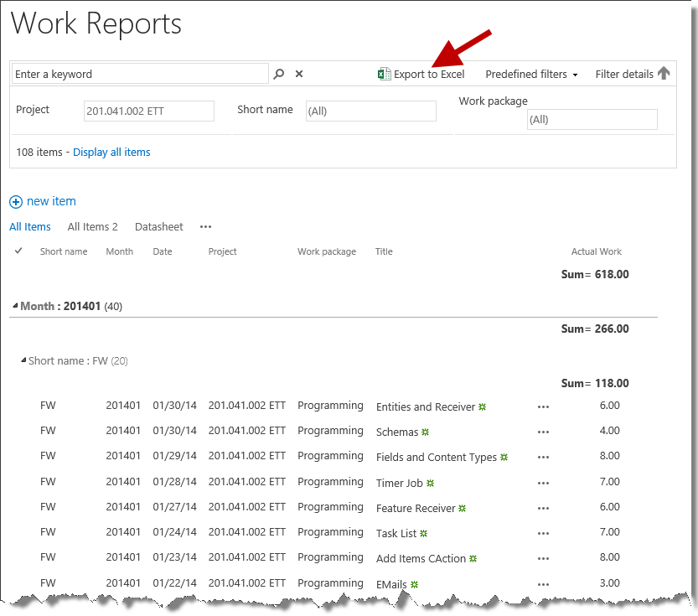The height and width of the screenshot is (616, 698).
Task: Click the Sum= 118.00 FW total
Action: pyautogui.click(x=595, y=383)
